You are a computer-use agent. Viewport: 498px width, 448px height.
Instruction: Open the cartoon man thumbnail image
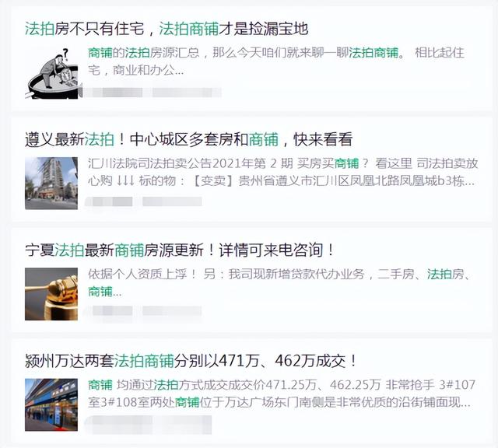coord(52,72)
